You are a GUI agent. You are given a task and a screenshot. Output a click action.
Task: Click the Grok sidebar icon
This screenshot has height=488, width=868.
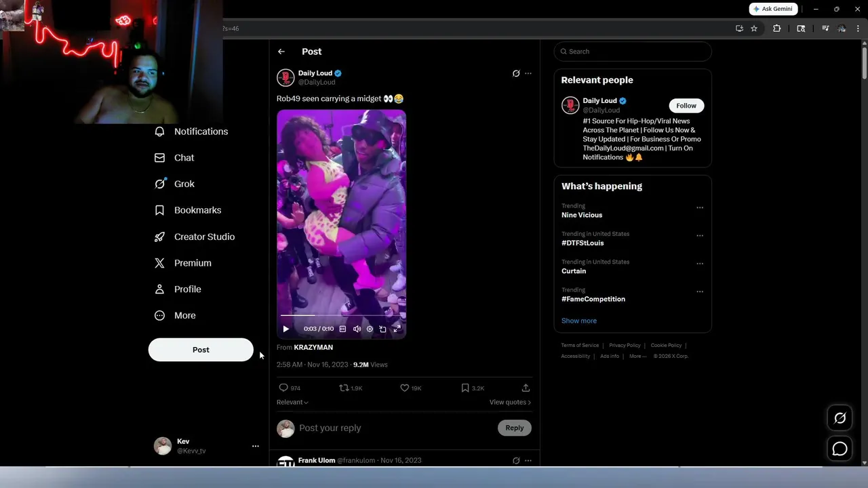pos(159,184)
